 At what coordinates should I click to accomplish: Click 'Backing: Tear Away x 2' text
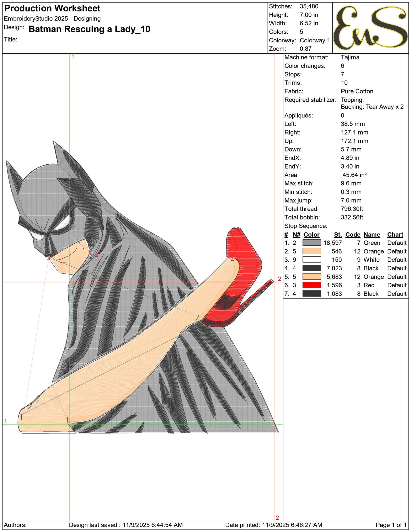click(x=372, y=107)
